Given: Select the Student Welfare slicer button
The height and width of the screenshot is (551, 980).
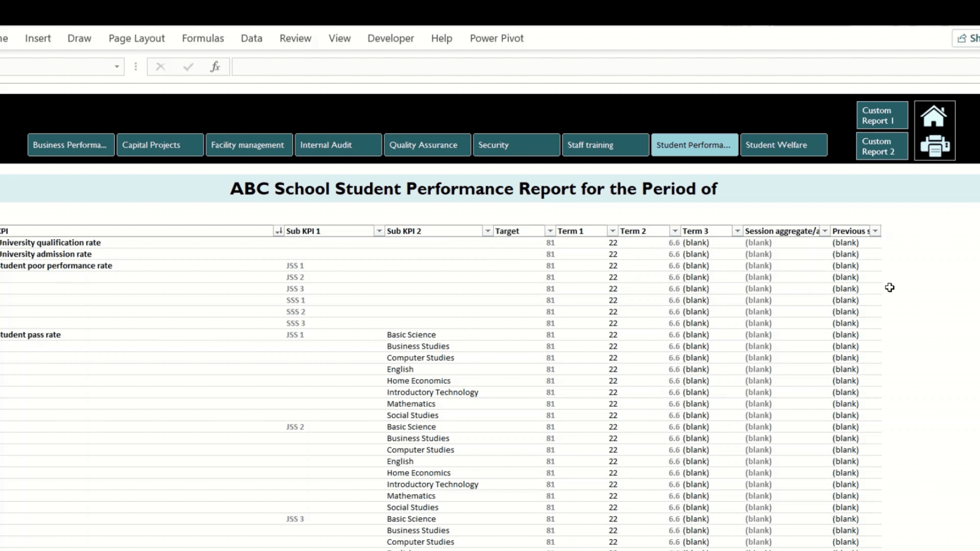Looking at the screenshot, I should tap(783, 145).
